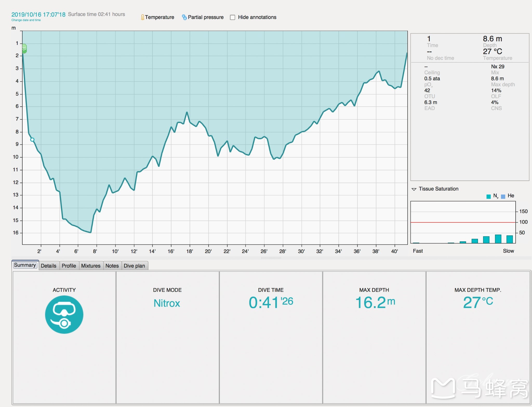Open the Notes tab
The image size is (532, 407).
point(112,266)
